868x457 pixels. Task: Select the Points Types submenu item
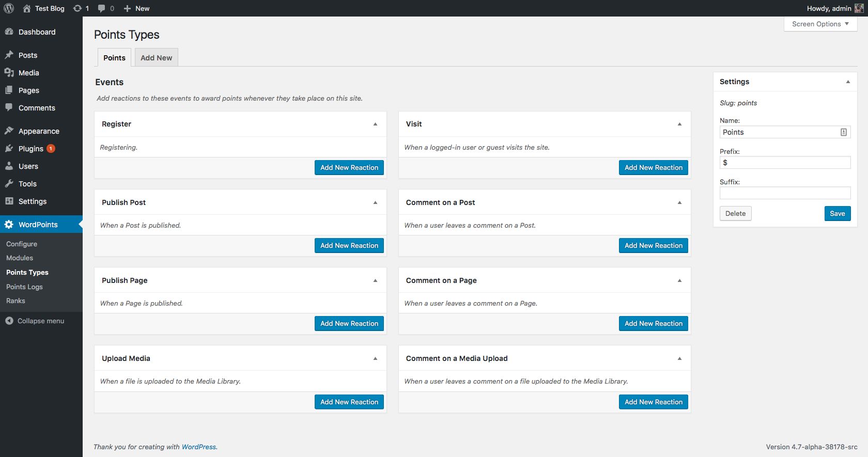27,272
